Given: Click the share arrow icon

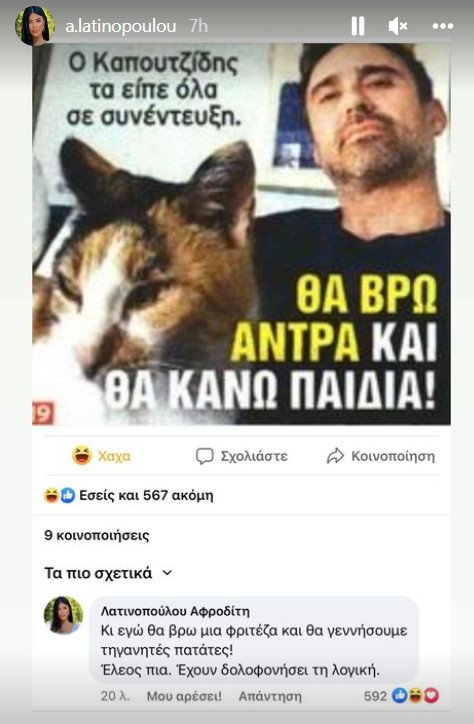Looking at the screenshot, I should coord(336,456).
